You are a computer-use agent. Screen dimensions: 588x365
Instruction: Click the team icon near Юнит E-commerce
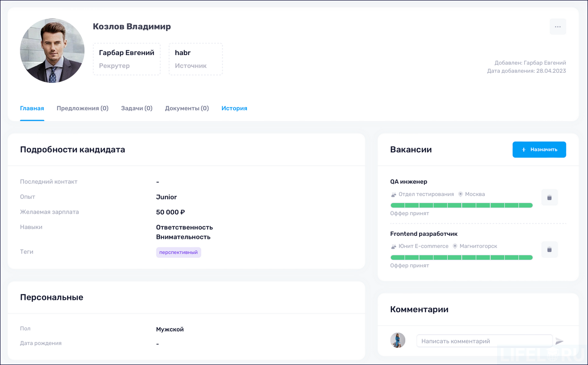pos(393,246)
